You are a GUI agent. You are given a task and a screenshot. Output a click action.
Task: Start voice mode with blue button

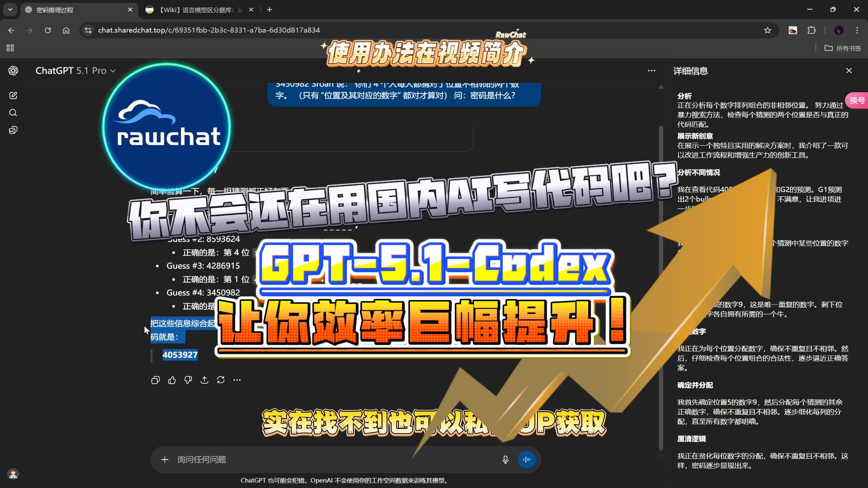[x=527, y=460]
